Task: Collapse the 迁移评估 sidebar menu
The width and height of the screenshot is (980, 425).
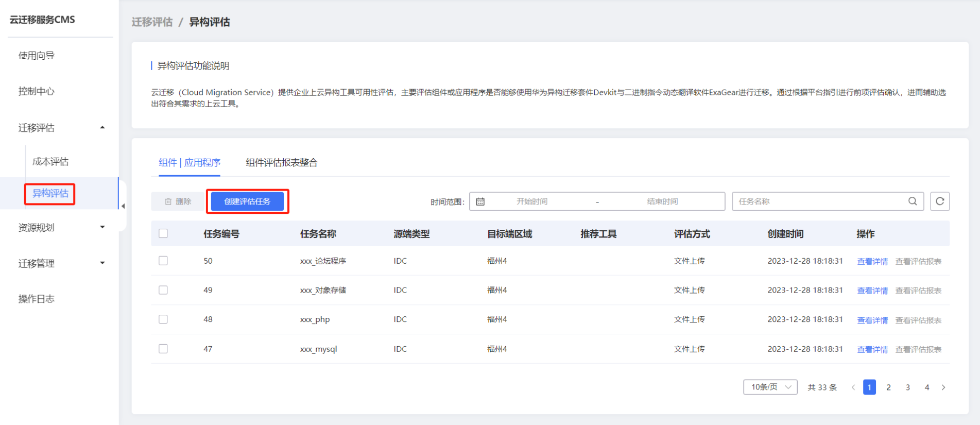Action: pyautogui.click(x=102, y=127)
